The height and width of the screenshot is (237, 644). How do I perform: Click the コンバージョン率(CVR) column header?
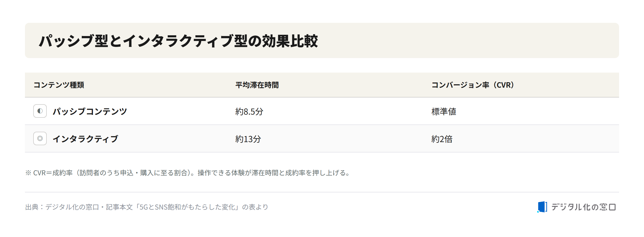pyautogui.click(x=473, y=85)
